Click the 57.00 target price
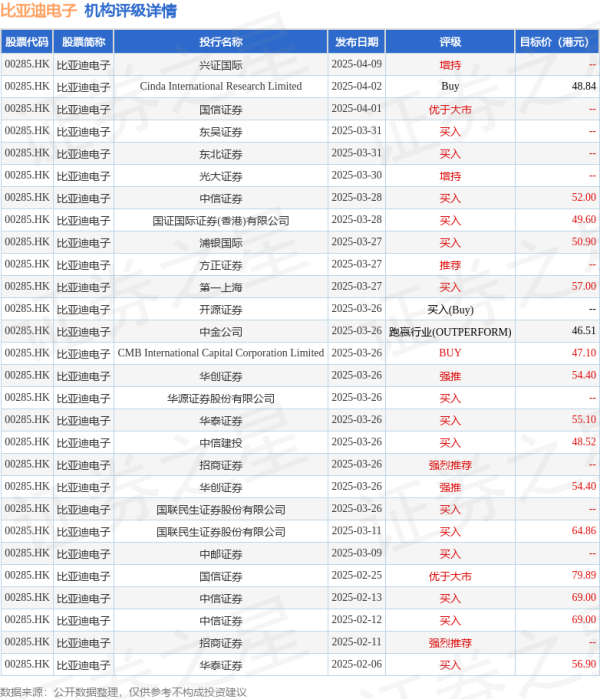 coord(584,286)
